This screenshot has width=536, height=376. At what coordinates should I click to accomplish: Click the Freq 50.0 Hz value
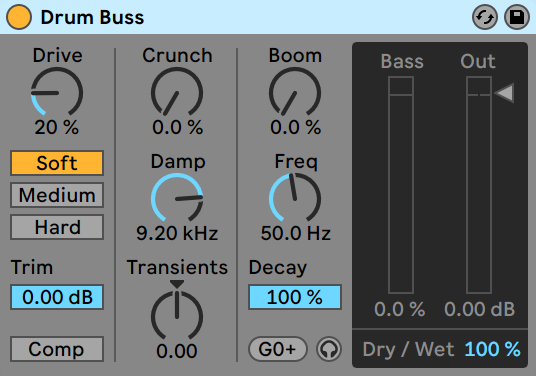(296, 233)
